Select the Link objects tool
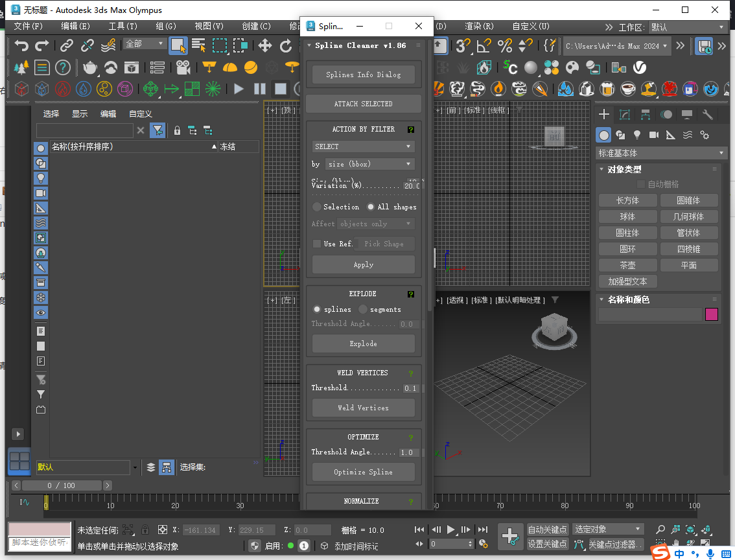 [67, 46]
